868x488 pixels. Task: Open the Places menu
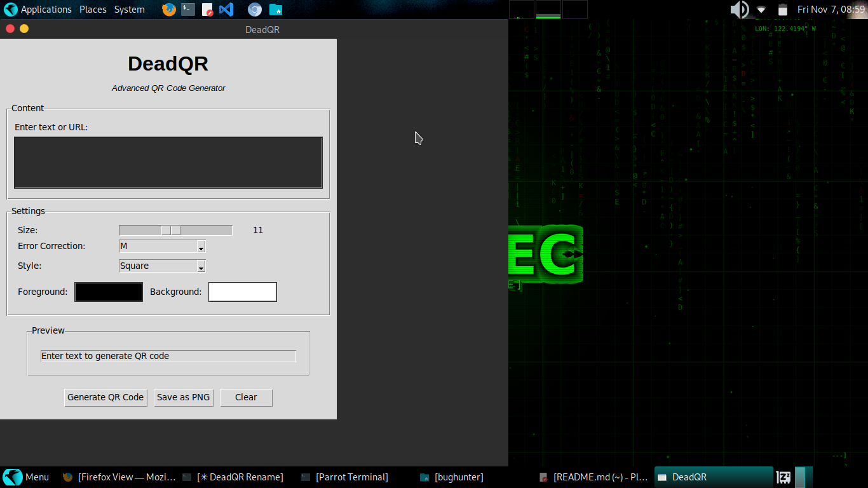[93, 10]
